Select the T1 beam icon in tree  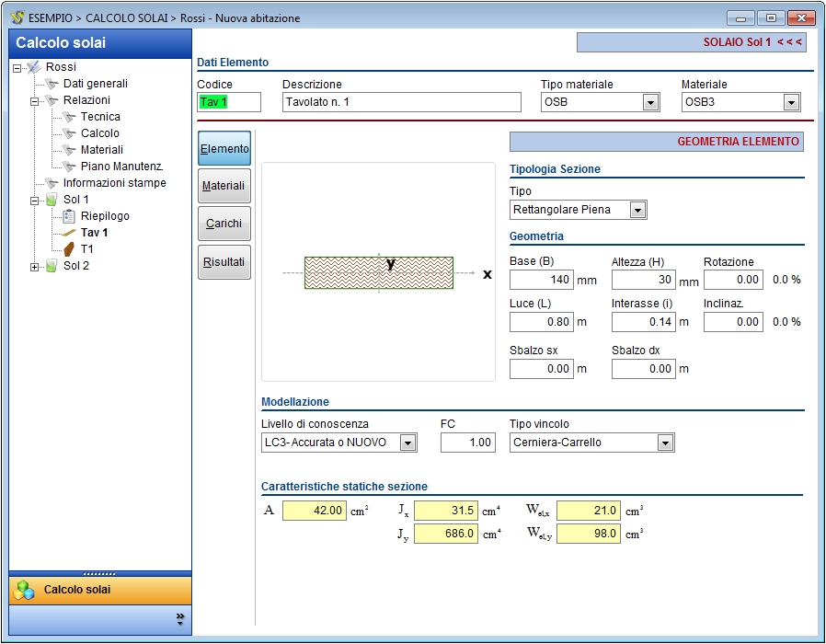[x=69, y=249]
